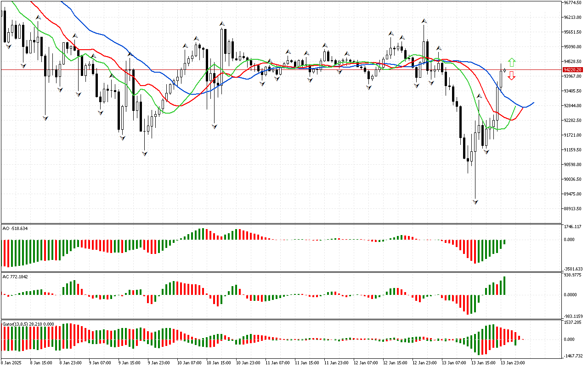Select the up fractal above the highest 12 Jan wick

[x=424, y=21]
